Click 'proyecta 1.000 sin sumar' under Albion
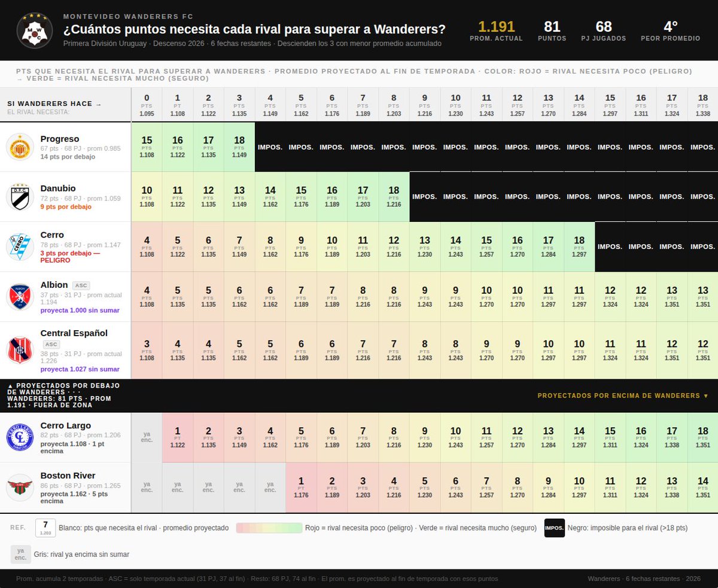The height and width of the screenshot is (588, 718). (x=80, y=310)
